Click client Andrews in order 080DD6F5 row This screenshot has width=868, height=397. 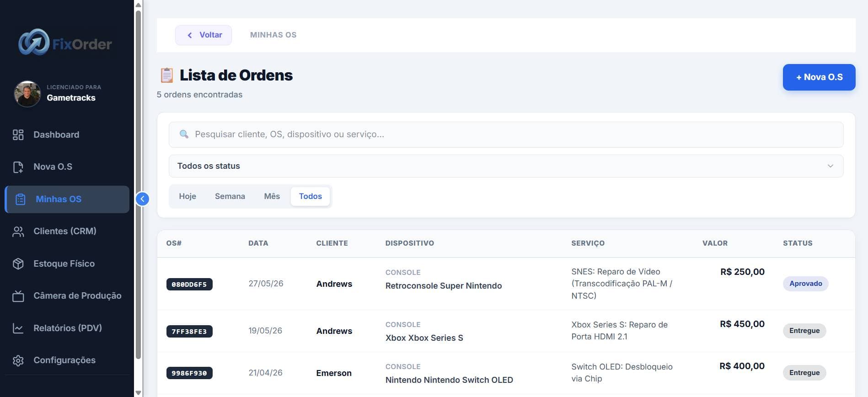334,284
